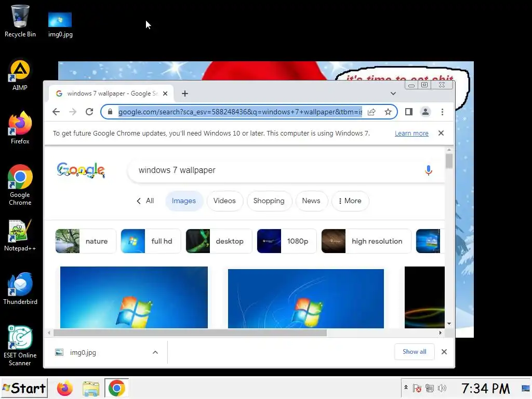The height and width of the screenshot is (399, 532).
Task: Show hidden system tray icons
Action: [x=406, y=388]
